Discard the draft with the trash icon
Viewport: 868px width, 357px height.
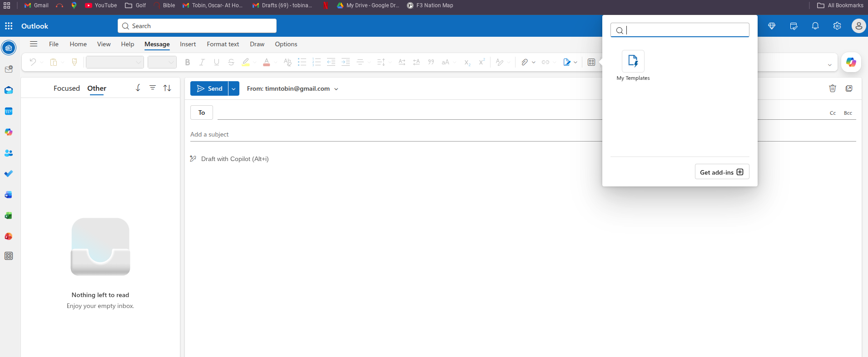click(833, 88)
